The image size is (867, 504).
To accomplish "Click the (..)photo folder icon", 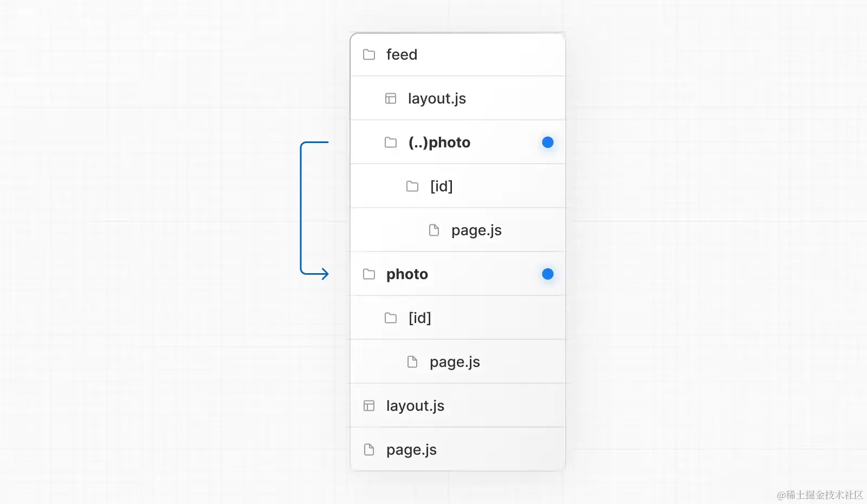I will click(x=391, y=143).
